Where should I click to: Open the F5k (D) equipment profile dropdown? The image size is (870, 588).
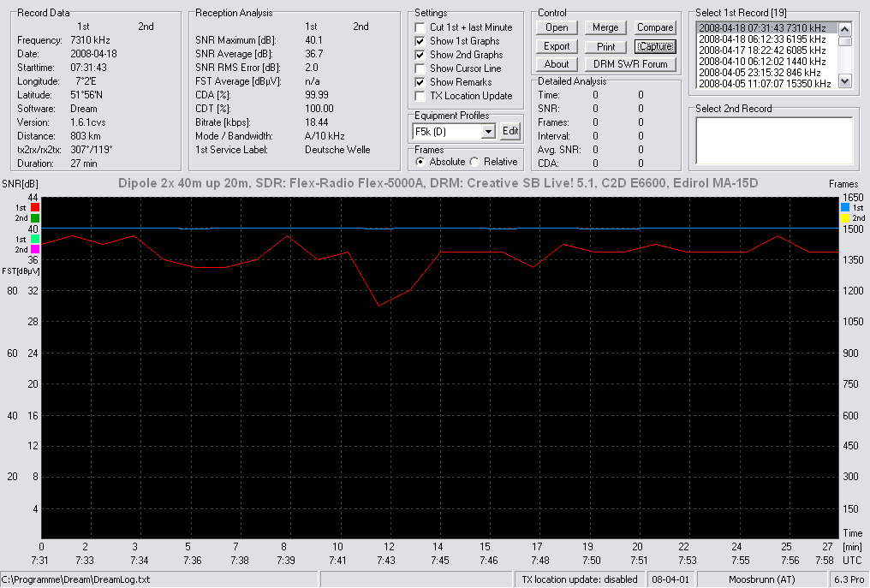click(x=488, y=132)
